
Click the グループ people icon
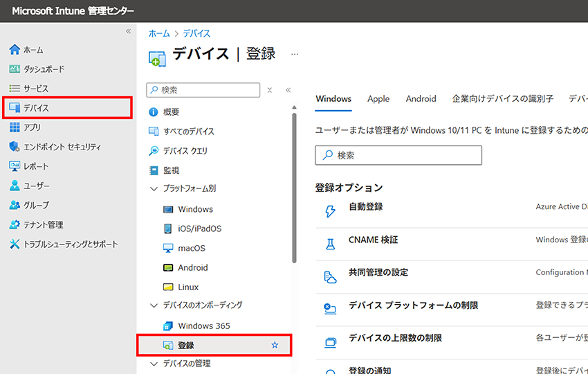click(x=15, y=205)
